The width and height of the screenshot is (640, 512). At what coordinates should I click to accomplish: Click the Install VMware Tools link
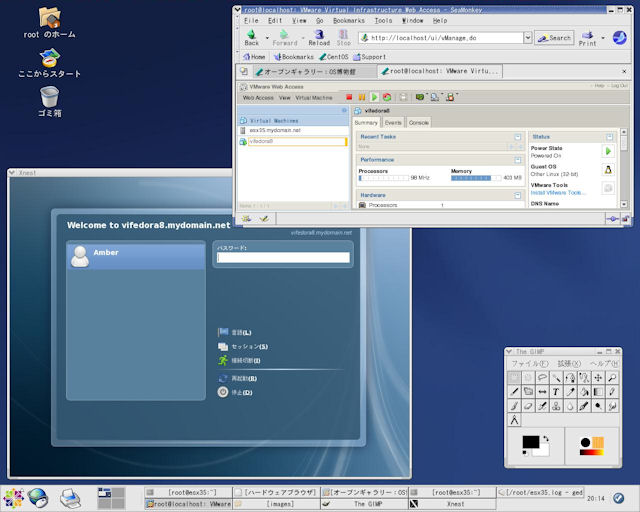(558, 192)
